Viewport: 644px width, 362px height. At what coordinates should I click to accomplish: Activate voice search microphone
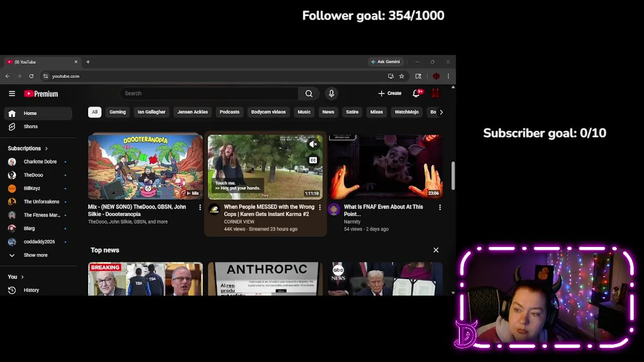tap(331, 93)
